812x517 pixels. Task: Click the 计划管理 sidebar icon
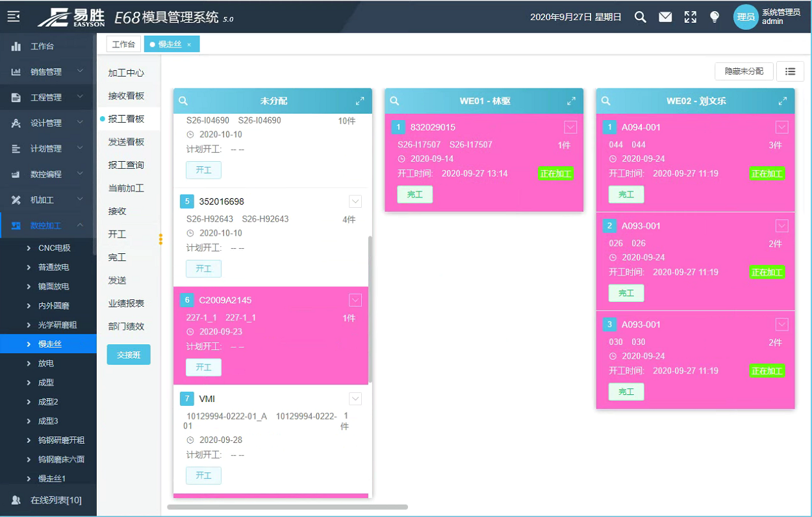pyautogui.click(x=16, y=149)
